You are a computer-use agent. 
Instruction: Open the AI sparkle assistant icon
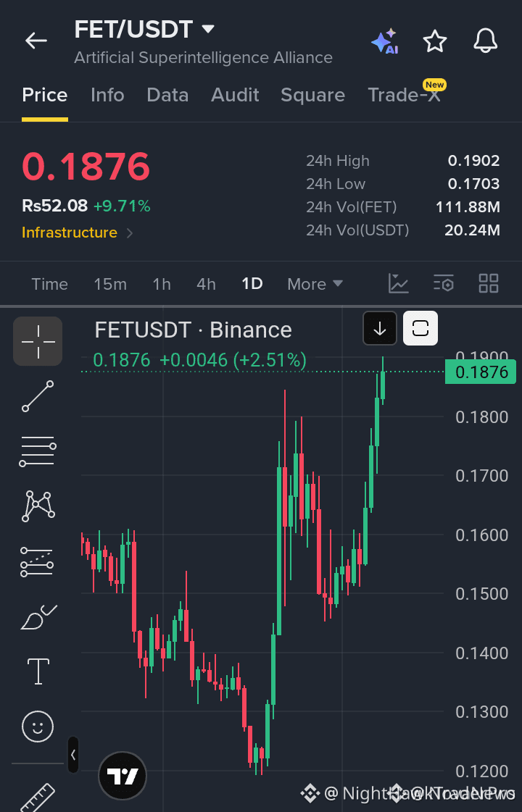[384, 41]
